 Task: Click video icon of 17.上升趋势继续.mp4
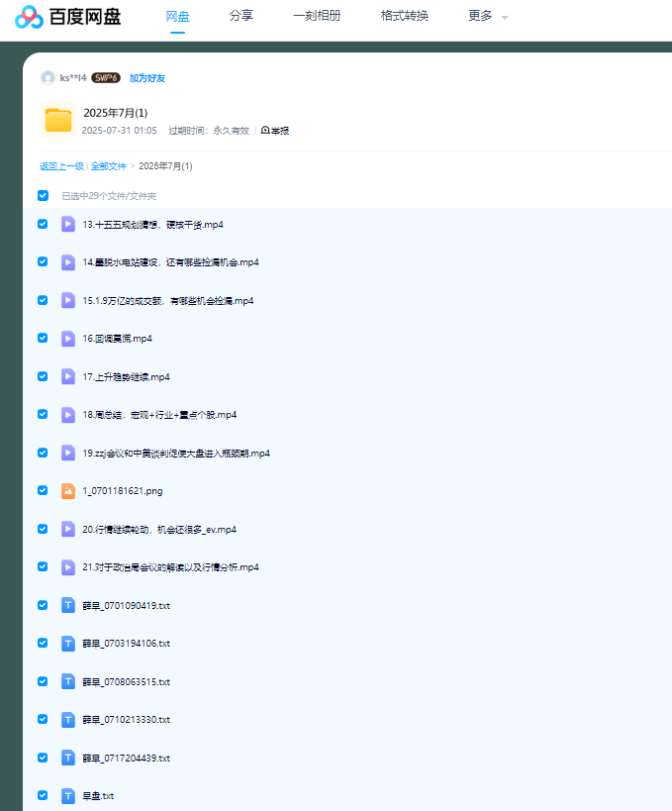click(x=68, y=376)
